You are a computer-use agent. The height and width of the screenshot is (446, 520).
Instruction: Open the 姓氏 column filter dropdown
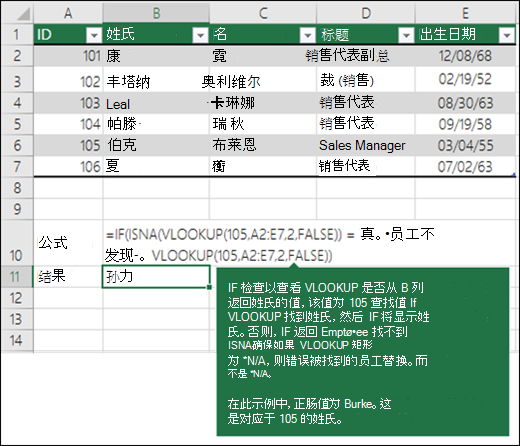200,35
